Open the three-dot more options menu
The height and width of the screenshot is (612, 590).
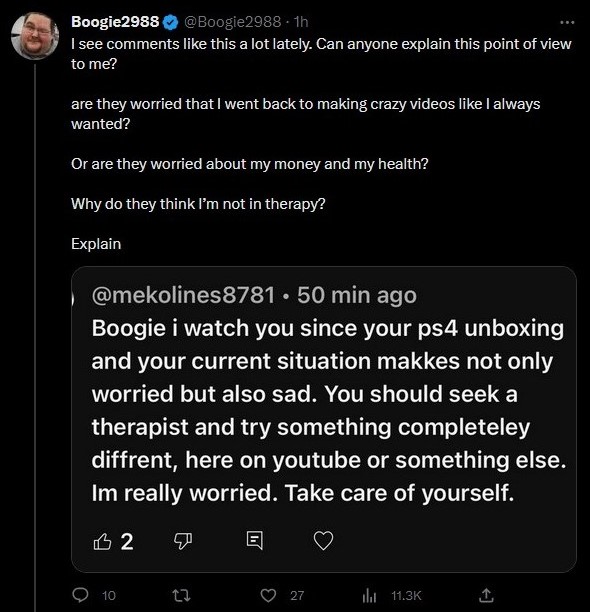pos(567,22)
